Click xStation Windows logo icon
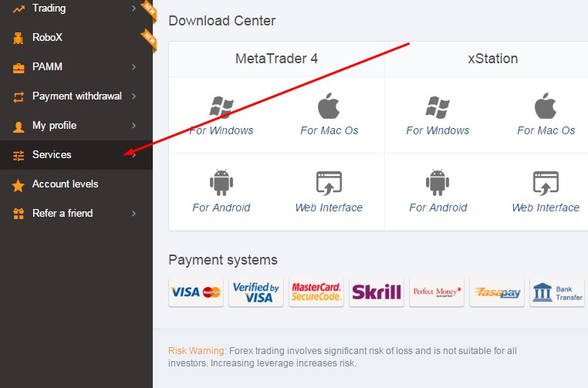Viewport: 588px width, 388px height. pos(438,107)
